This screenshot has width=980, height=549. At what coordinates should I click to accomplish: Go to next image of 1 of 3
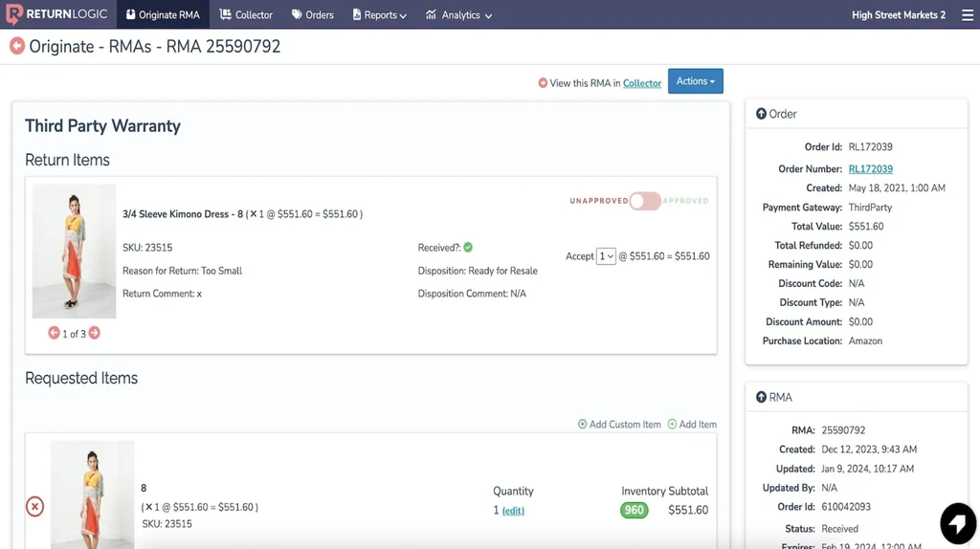point(95,333)
